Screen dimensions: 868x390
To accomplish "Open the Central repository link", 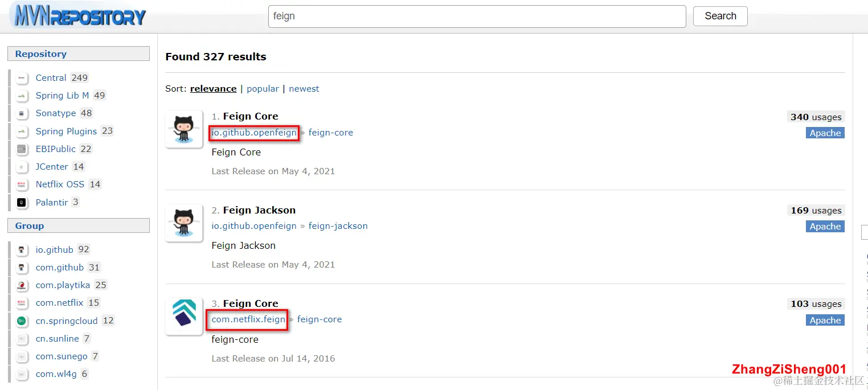I will pyautogui.click(x=51, y=78).
